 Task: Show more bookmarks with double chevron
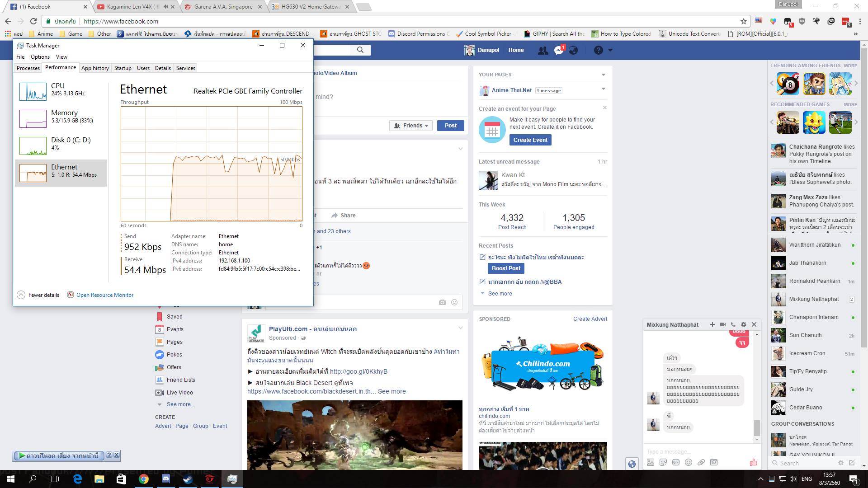[x=855, y=34]
